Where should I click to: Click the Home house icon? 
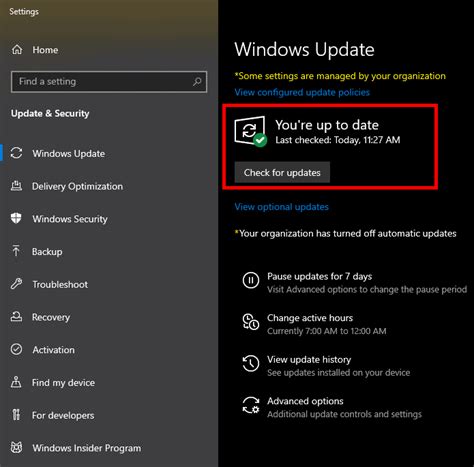click(17, 50)
